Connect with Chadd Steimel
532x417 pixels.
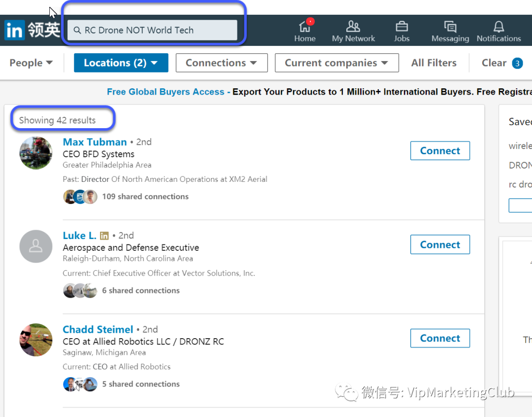[440, 338]
